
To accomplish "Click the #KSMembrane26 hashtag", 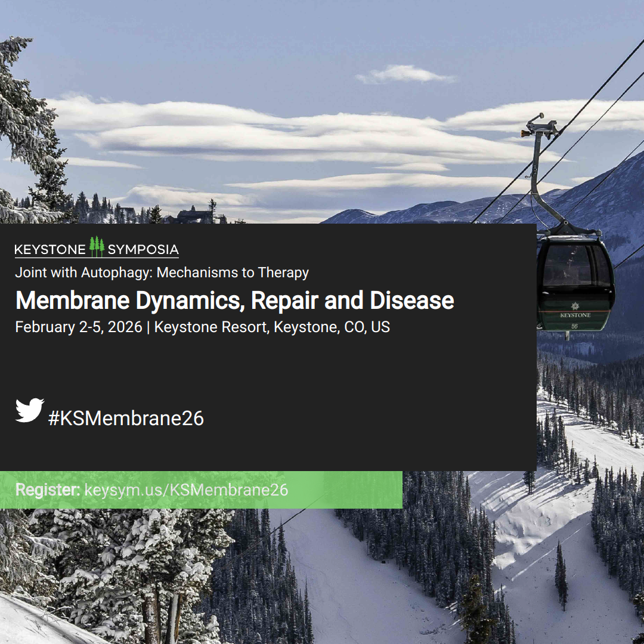I will (x=126, y=418).
